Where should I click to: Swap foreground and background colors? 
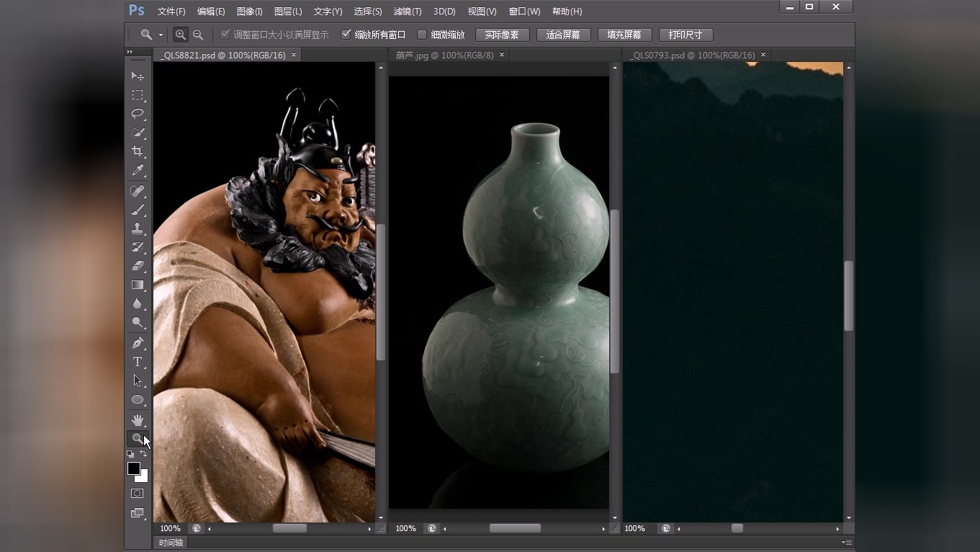(143, 453)
